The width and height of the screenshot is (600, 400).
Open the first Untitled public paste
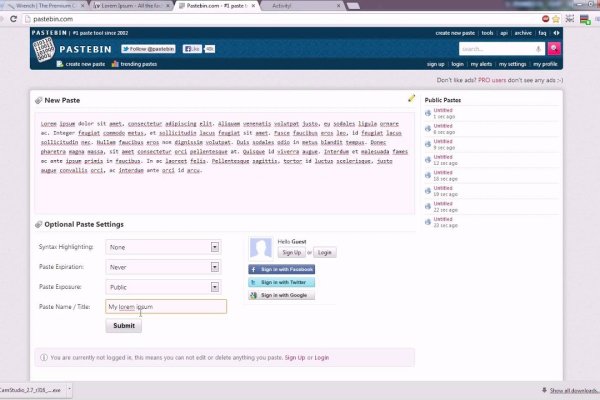click(x=442, y=110)
